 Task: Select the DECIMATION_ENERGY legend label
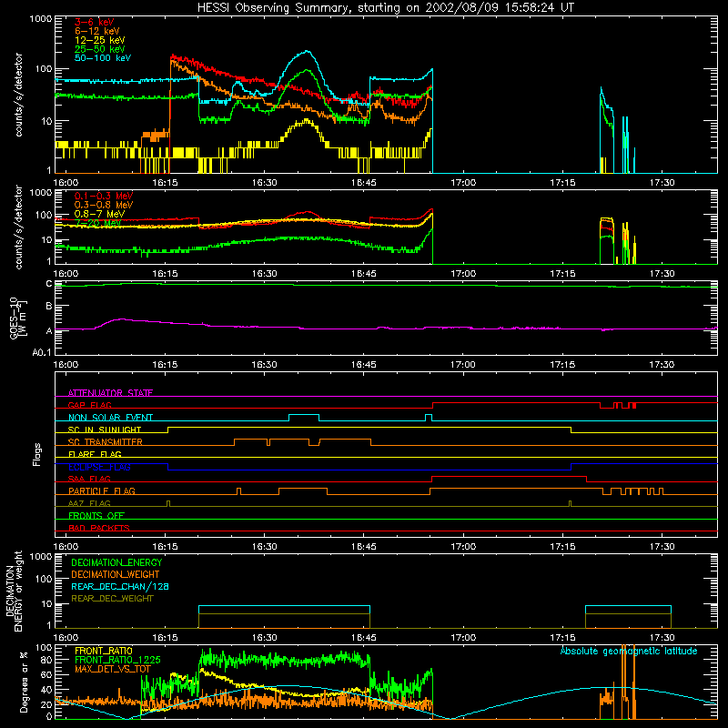pyautogui.click(x=116, y=562)
